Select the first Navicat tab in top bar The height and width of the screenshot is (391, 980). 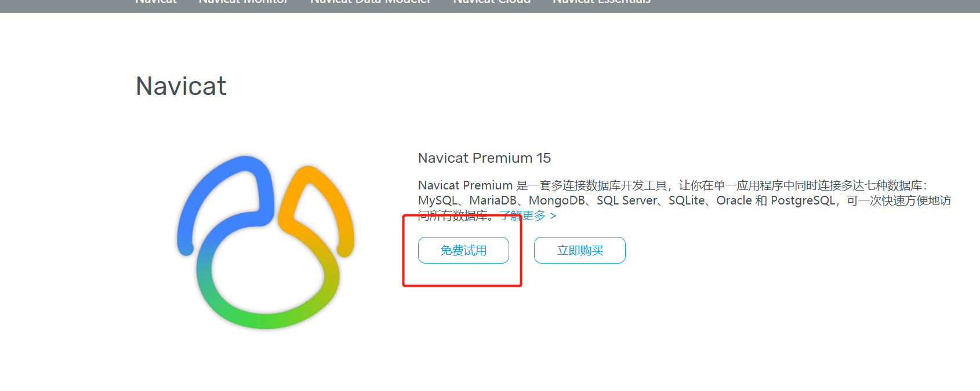pyautogui.click(x=156, y=2)
